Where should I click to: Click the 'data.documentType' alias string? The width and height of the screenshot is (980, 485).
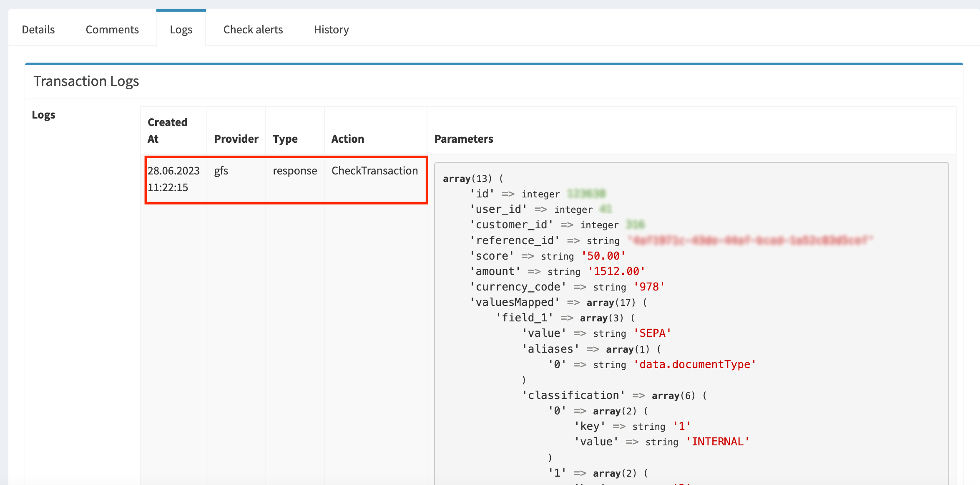695,364
